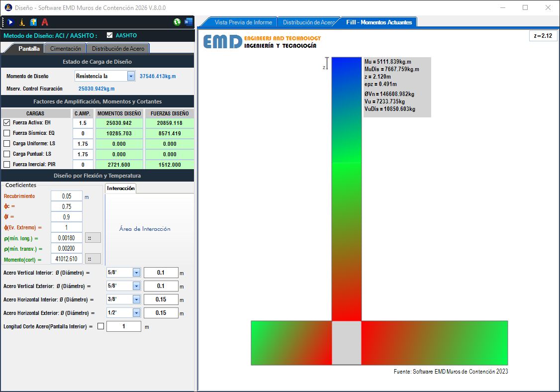Click the ρ(mín. long.) value field
Image resolution: width=560 pixels, height=392 pixels.
coord(67,238)
